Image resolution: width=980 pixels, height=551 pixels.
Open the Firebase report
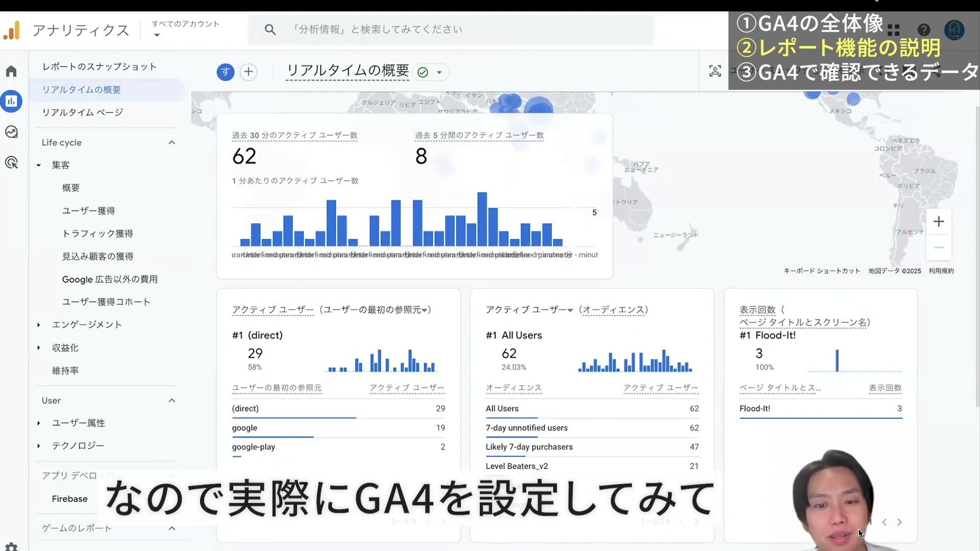pos(69,499)
